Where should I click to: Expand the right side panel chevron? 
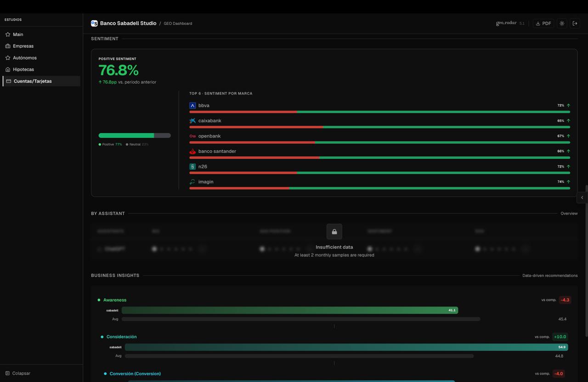[x=582, y=197]
